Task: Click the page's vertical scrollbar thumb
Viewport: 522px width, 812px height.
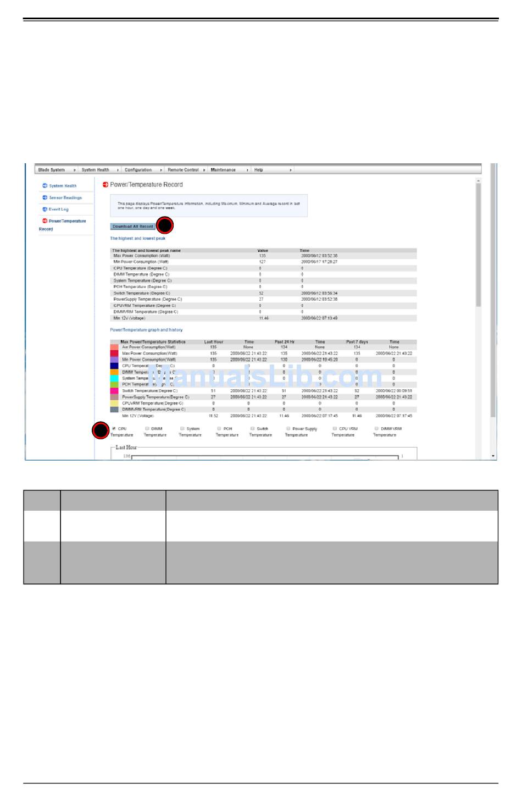Action: 478,245
